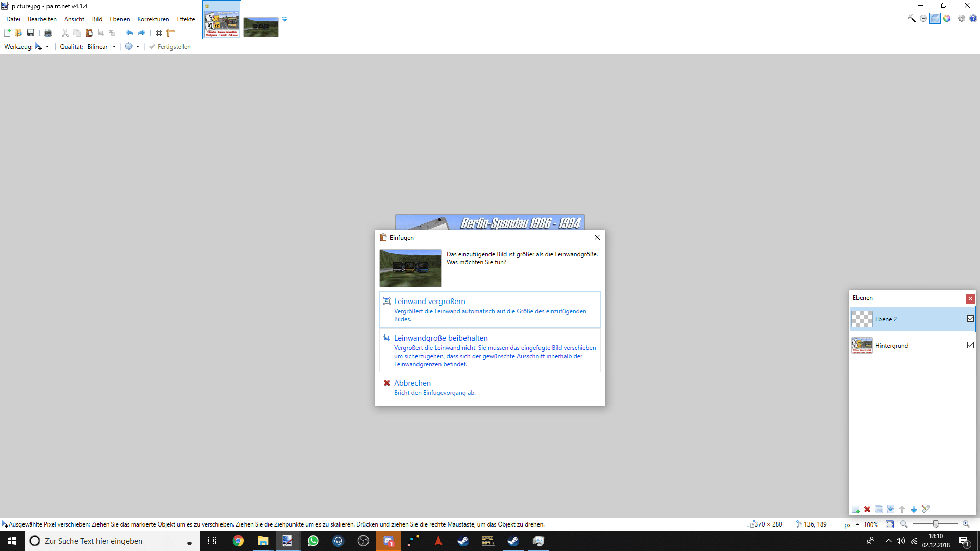
Task: Toggle the pixel grid icon
Action: click(159, 33)
